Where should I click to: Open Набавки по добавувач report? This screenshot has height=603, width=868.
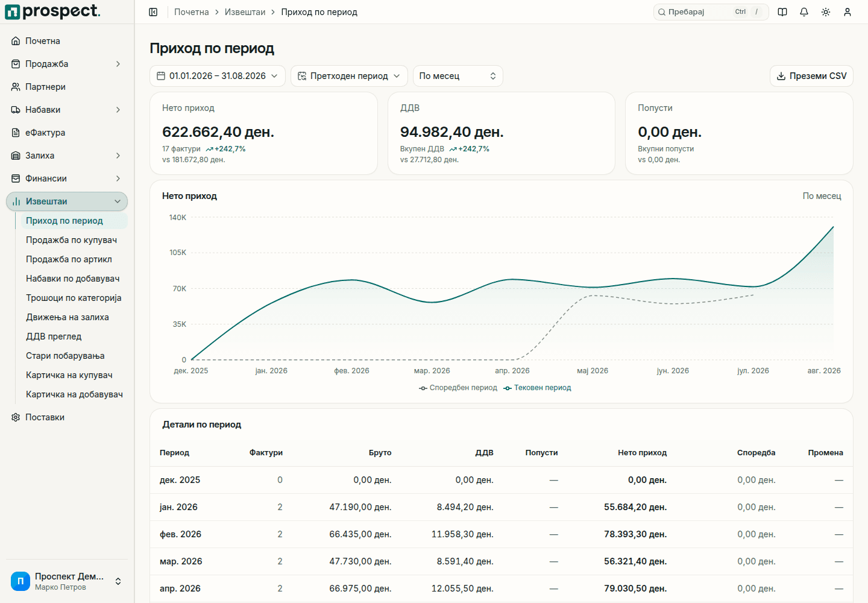pyautogui.click(x=74, y=279)
